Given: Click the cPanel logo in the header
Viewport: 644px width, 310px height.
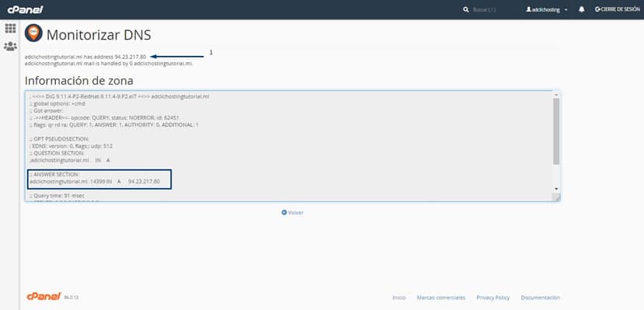Looking at the screenshot, I should point(25,9).
